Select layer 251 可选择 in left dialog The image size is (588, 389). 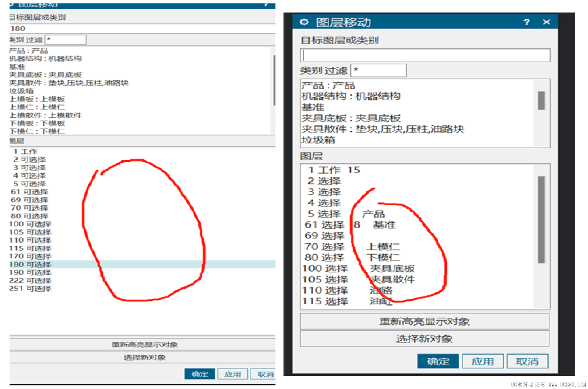30,289
